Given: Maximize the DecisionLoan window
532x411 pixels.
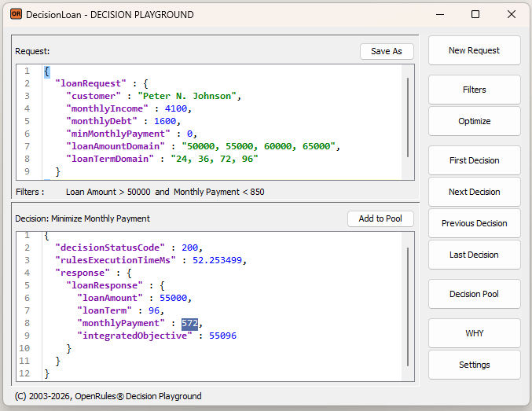Looking at the screenshot, I should point(475,14).
